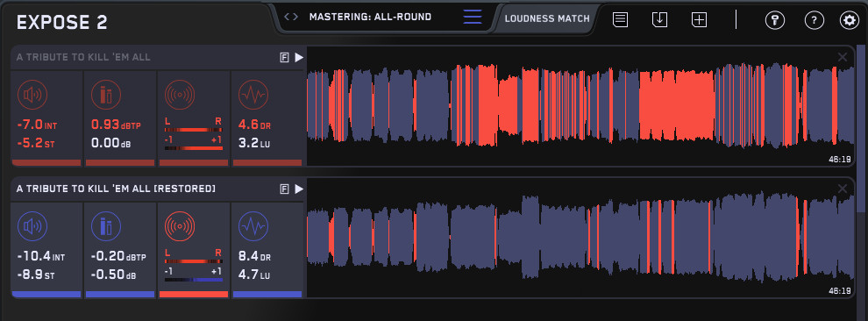
Task: Play the first A Tribute To Kill 'Em All track
Action: (299, 58)
